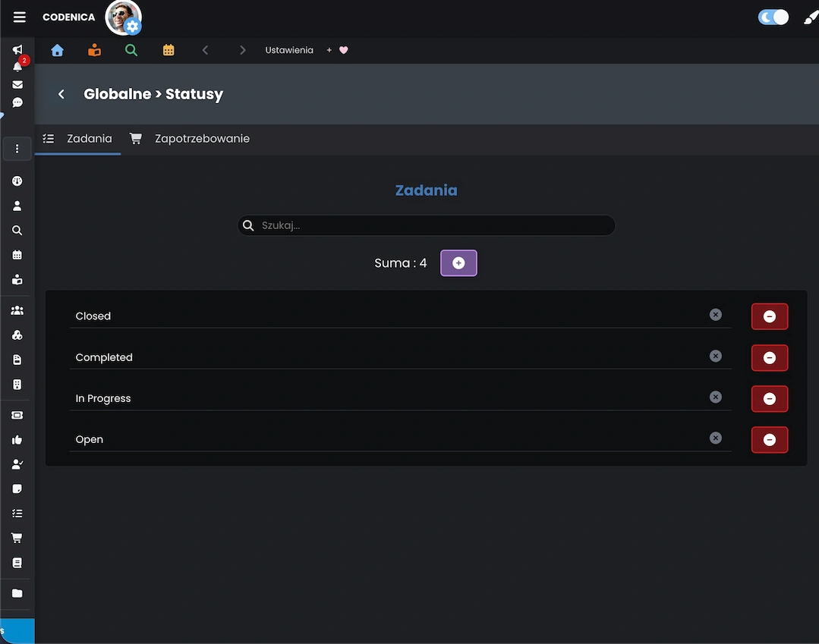Open the orange calendar icon in toolbar
Viewport: 819px width, 644px height.
click(x=169, y=50)
